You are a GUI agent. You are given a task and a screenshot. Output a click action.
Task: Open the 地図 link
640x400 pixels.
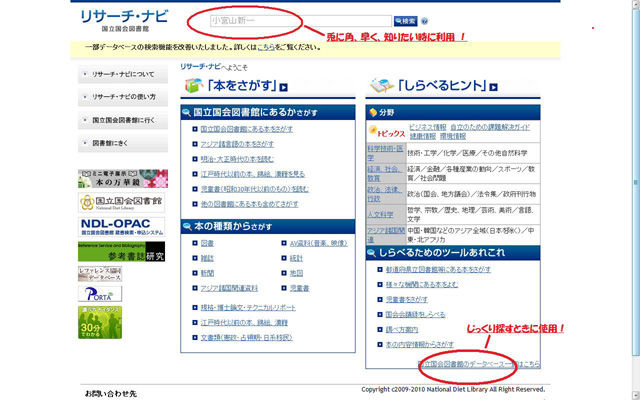click(296, 273)
